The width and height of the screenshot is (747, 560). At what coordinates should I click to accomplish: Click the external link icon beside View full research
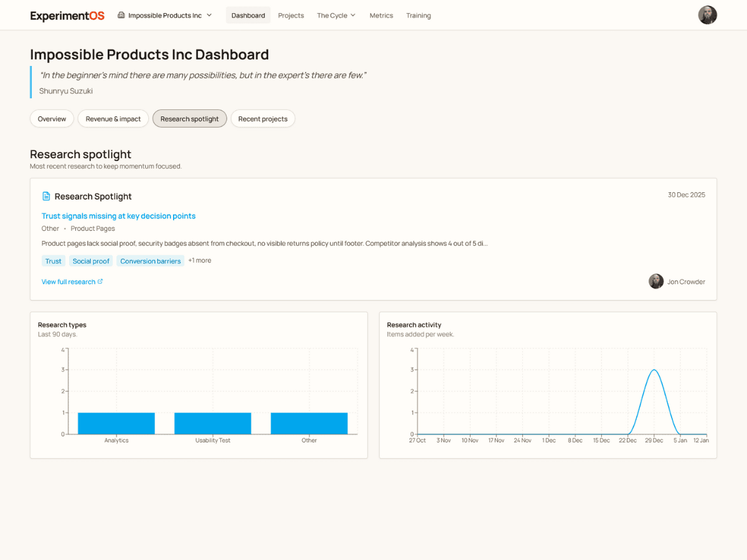point(101,281)
